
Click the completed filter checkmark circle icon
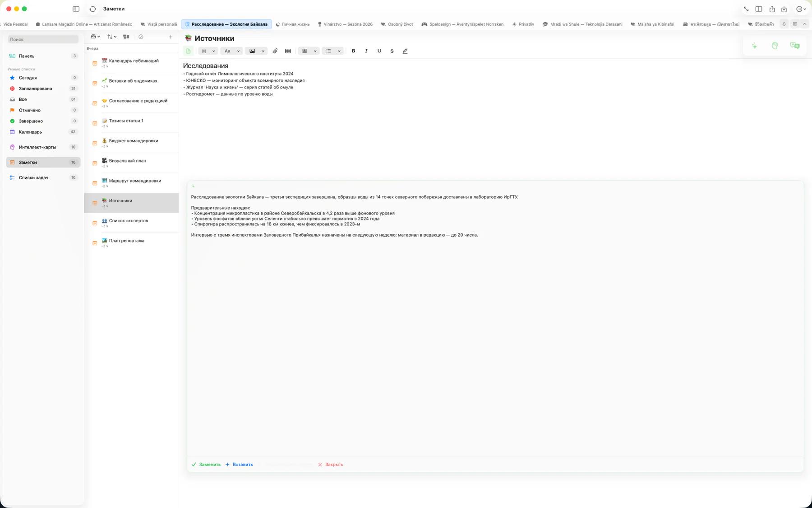(141, 37)
